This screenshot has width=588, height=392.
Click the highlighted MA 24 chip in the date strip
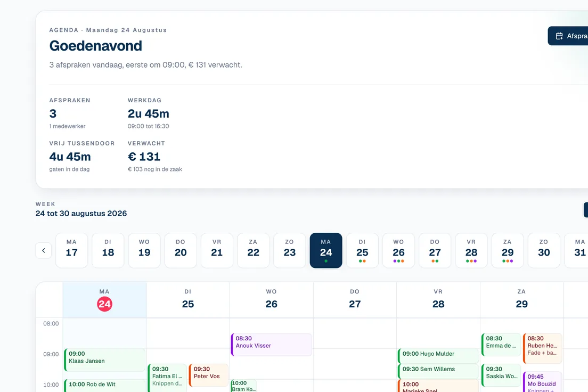pos(326,250)
